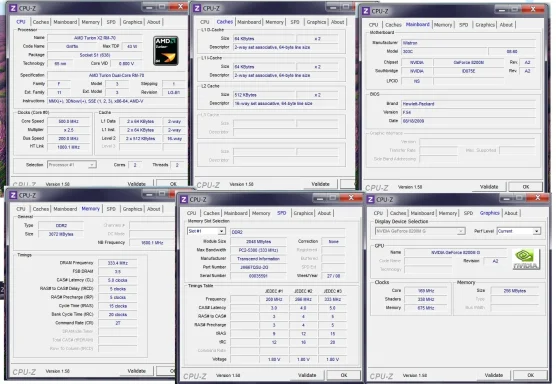Image resolution: width=556 pixels, height=384 pixels.
Task: Click the CPU-Z icon in the SPD window title bar
Action: (x=184, y=199)
